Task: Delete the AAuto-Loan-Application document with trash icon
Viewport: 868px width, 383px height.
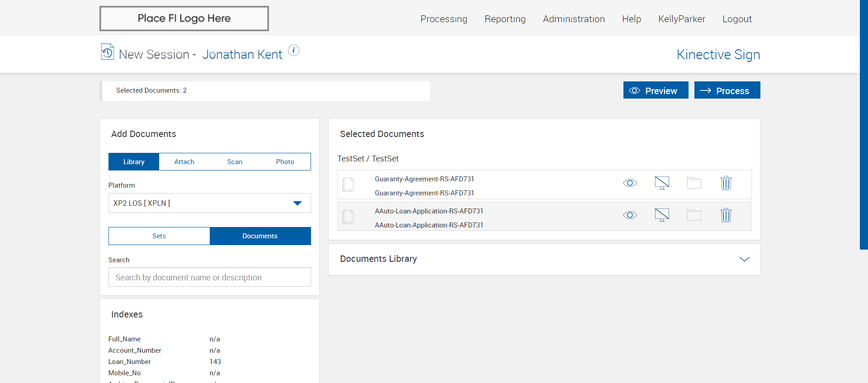Action: [726, 215]
